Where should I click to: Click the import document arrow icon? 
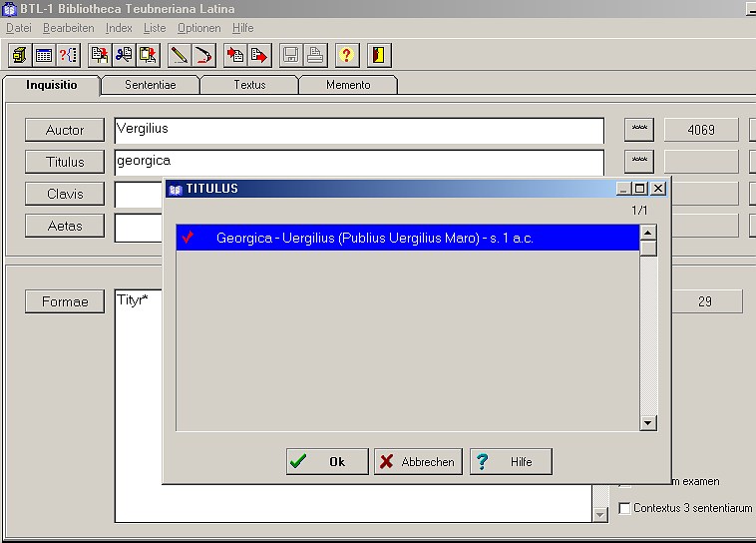tap(235, 55)
